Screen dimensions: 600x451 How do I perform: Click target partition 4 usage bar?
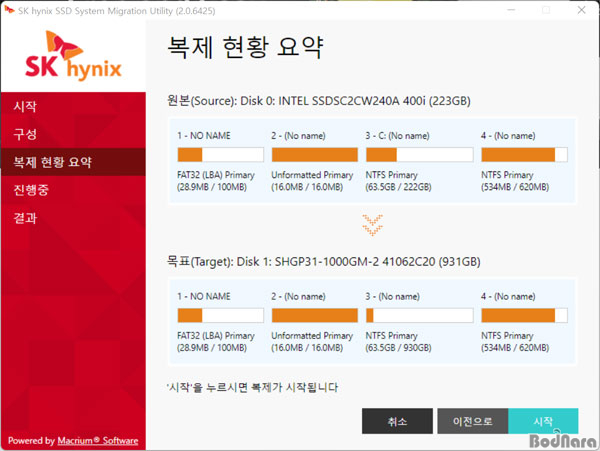coord(524,315)
